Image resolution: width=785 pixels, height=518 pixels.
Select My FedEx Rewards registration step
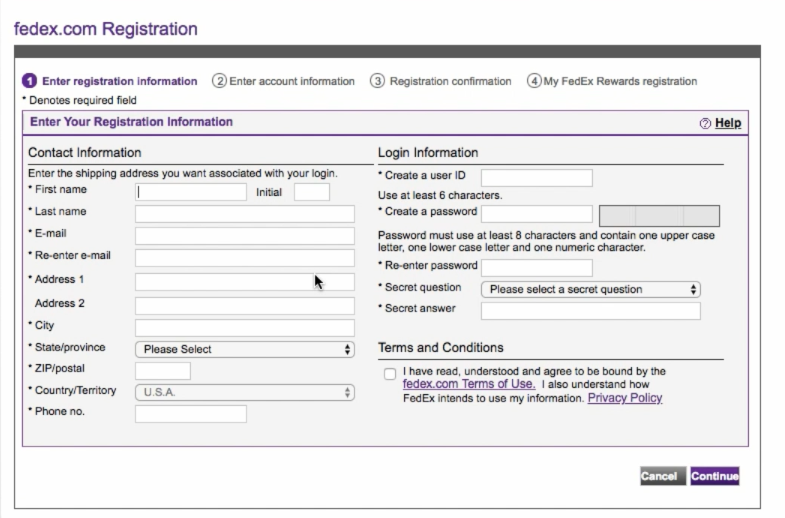[620, 81]
